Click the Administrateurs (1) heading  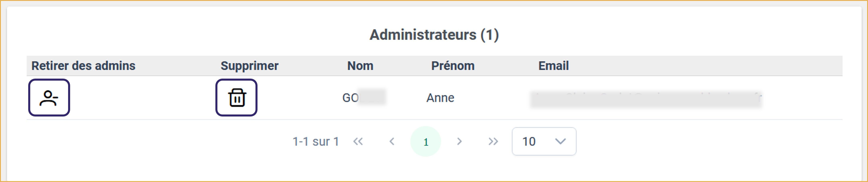pyautogui.click(x=434, y=35)
